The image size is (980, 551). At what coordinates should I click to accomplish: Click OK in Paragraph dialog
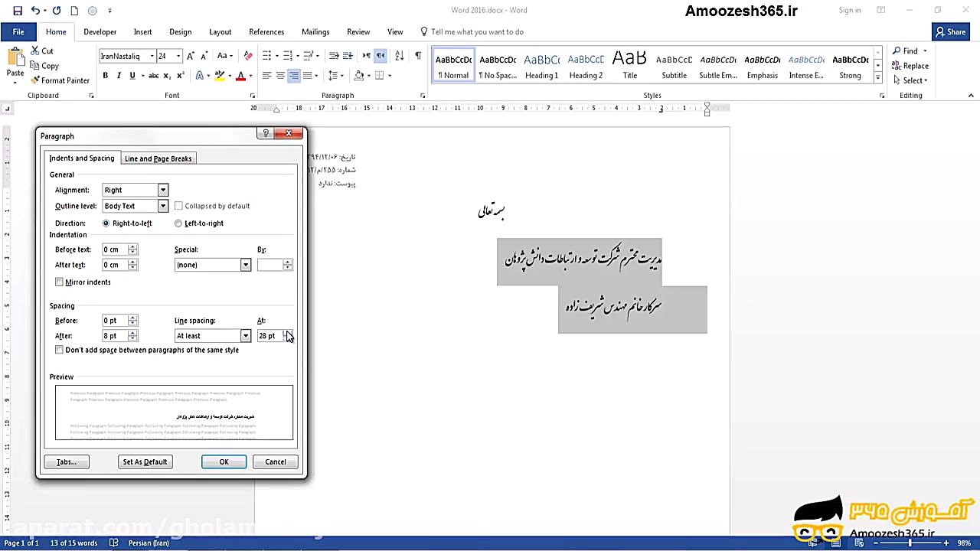[224, 462]
